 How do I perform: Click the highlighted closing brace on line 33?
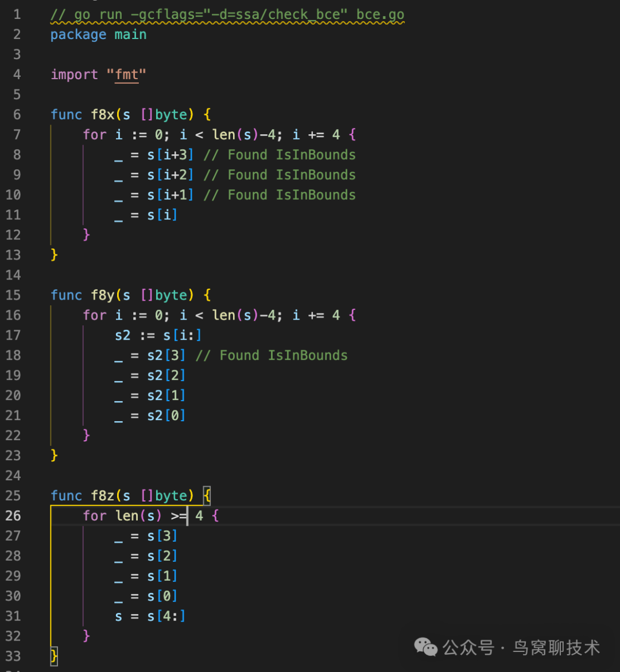click(54, 656)
